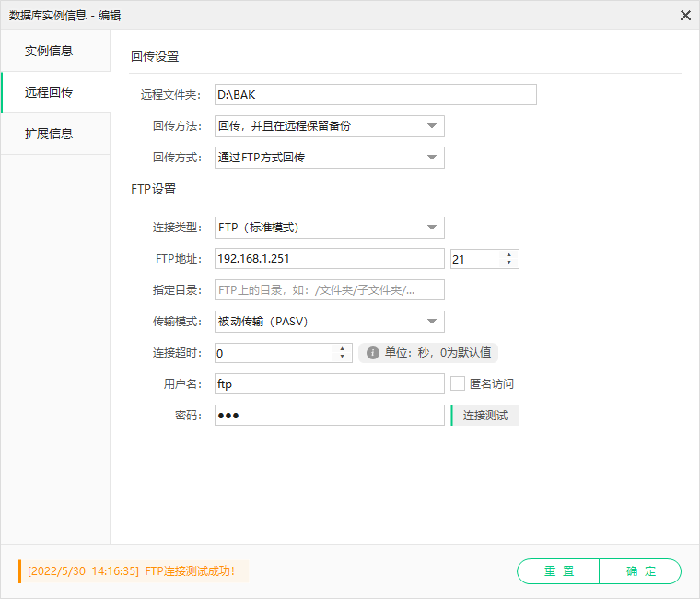Click the 重置 reset button
Viewport: 700px width, 599px height.
pyautogui.click(x=558, y=571)
